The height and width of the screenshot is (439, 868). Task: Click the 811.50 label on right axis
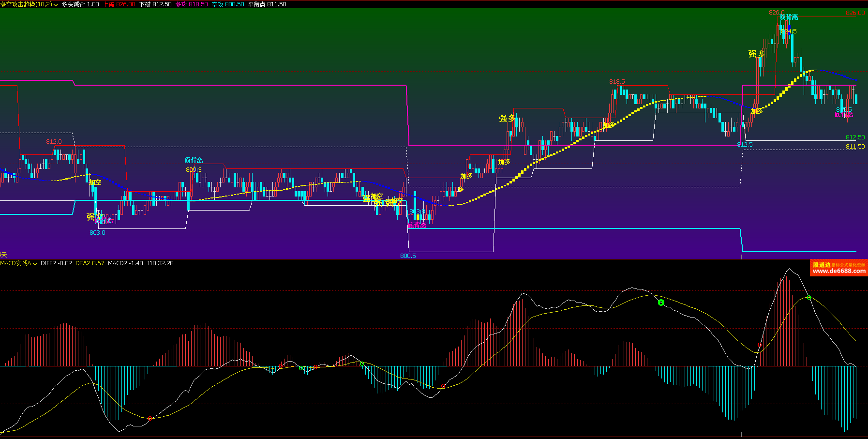point(855,147)
